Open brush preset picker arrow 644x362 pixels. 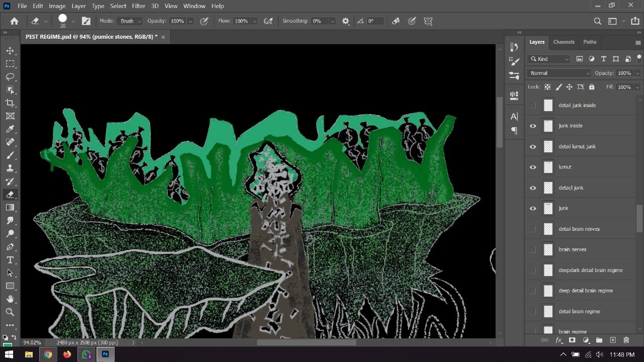pyautogui.click(x=73, y=21)
